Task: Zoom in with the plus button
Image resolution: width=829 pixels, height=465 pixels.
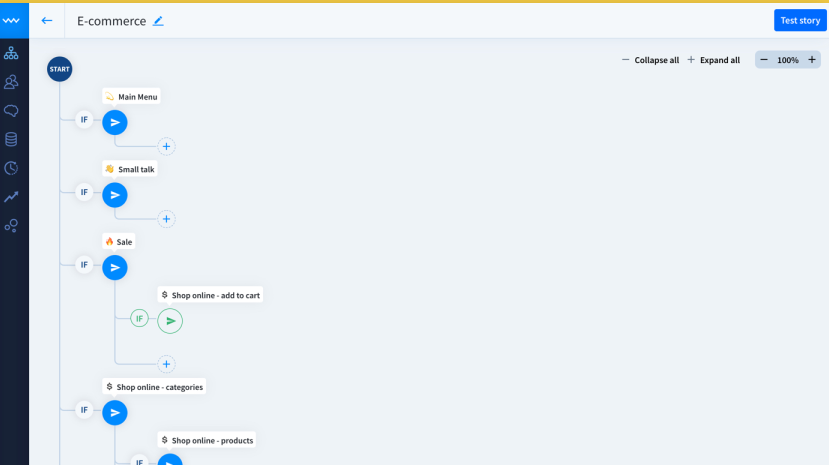Action: tap(812, 60)
